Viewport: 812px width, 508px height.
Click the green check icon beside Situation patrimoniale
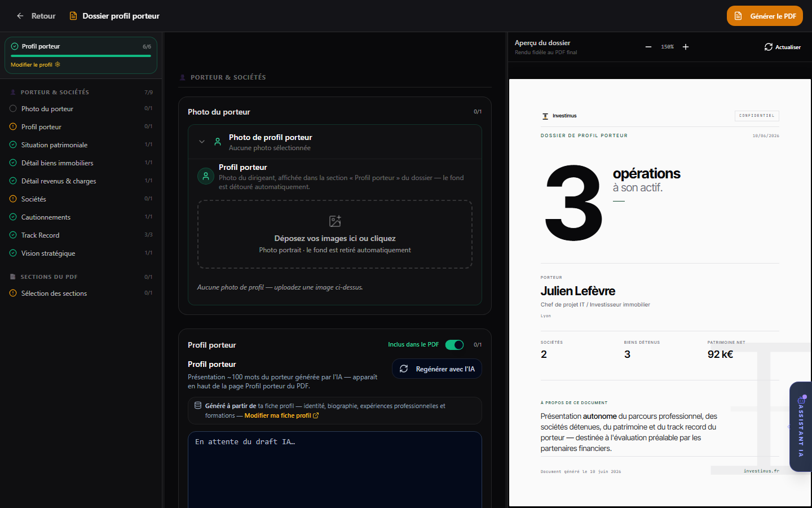click(13, 144)
